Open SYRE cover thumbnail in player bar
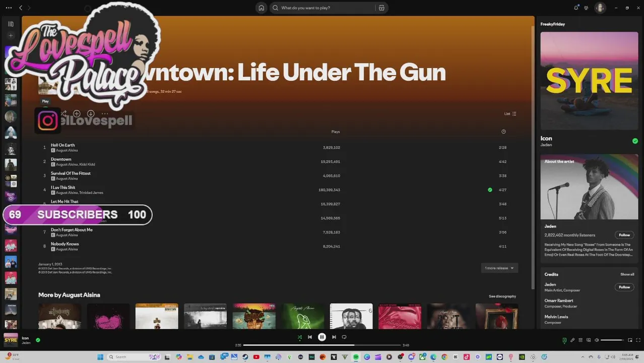Image resolution: width=644 pixels, height=363 pixels. pyautogui.click(x=11, y=340)
